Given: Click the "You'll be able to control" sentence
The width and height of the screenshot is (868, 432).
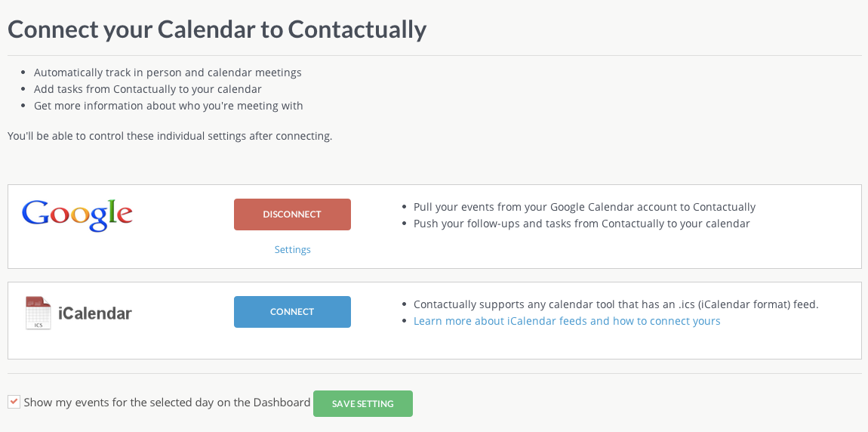Looking at the screenshot, I should coord(170,136).
